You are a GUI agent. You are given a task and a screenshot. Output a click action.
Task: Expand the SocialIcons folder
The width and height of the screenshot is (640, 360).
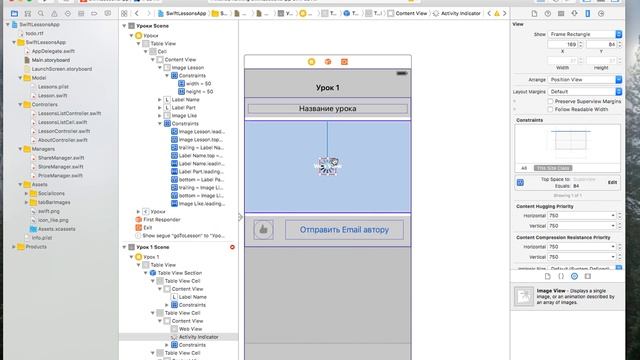coord(27,193)
